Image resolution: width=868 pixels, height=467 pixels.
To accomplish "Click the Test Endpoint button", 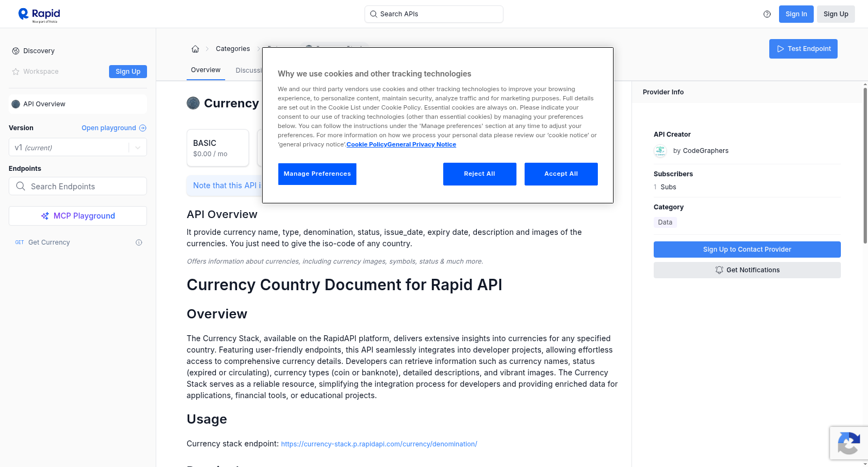I will [803, 49].
